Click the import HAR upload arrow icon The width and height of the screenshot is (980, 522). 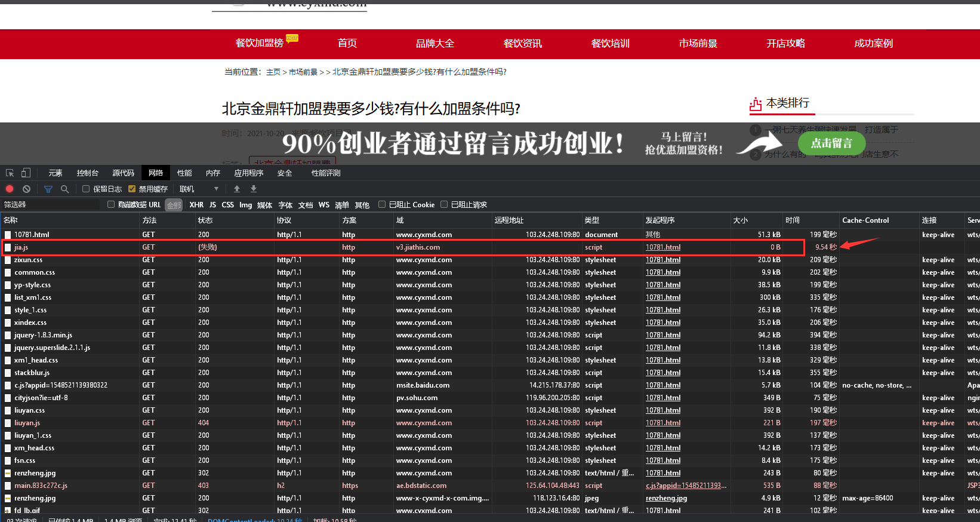tap(237, 189)
